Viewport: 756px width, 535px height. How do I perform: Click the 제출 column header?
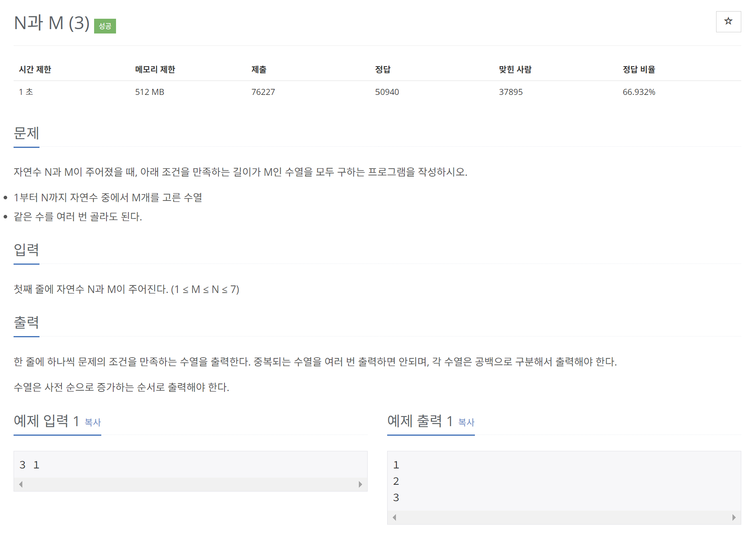(x=259, y=69)
